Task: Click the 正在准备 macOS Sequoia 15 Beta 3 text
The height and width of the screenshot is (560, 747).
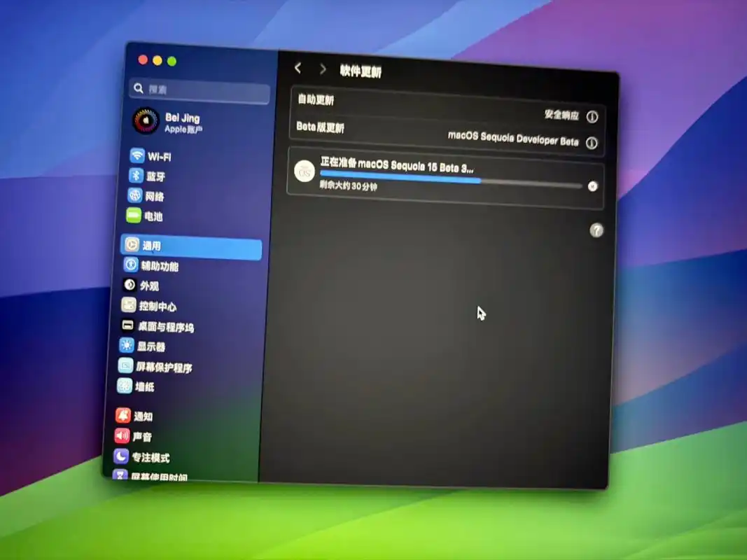Action: pyautogui.click(x=397, y=164)
